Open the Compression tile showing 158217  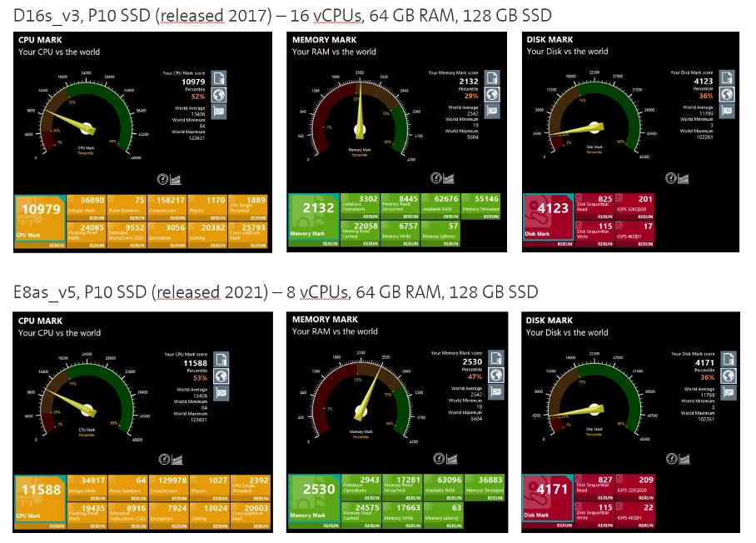[x=167, y=207]
